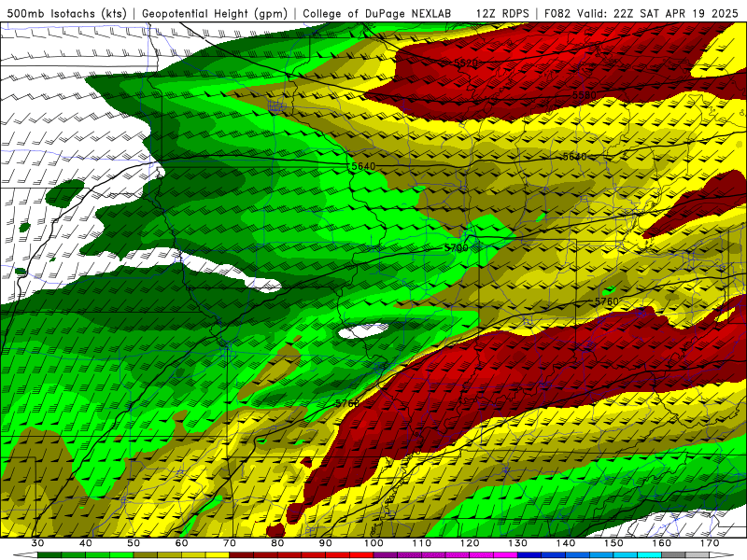Click the 50 value on the color scale

[x=134, y=543]
